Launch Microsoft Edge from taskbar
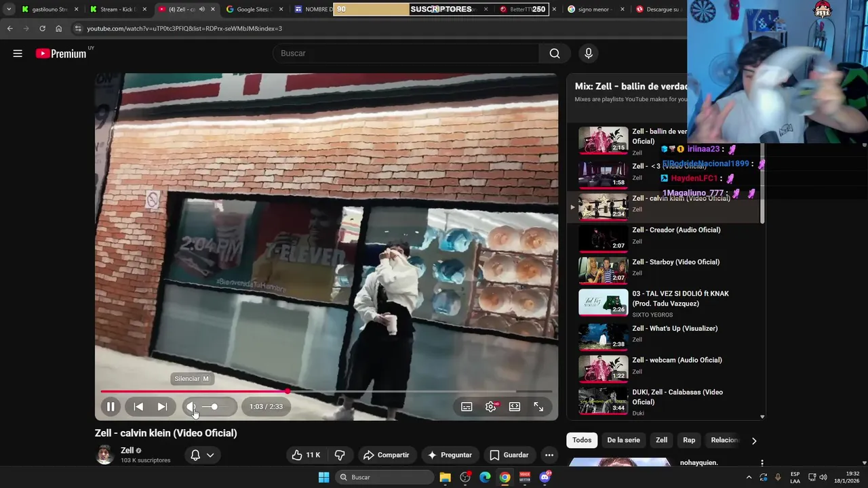Image resolution: width=868 pixels, height=488 pixels. tap(485, 477)
